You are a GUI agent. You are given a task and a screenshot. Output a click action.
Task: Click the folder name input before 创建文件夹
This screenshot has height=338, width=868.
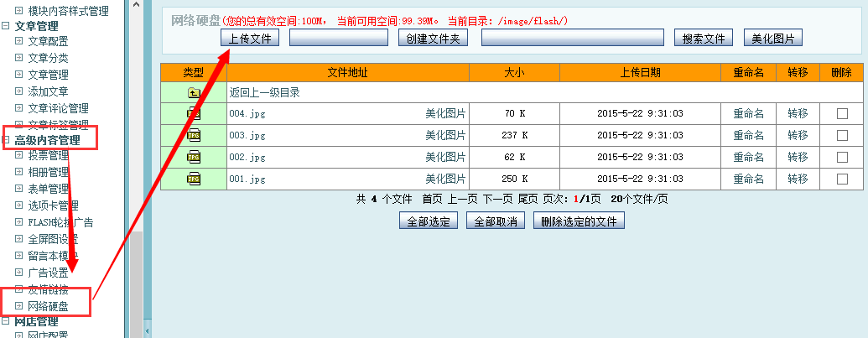click(339, 38)
